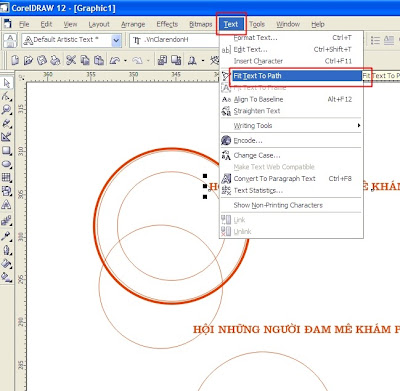
Task: Choose Encode menu entry
Action: click(291, 141)
